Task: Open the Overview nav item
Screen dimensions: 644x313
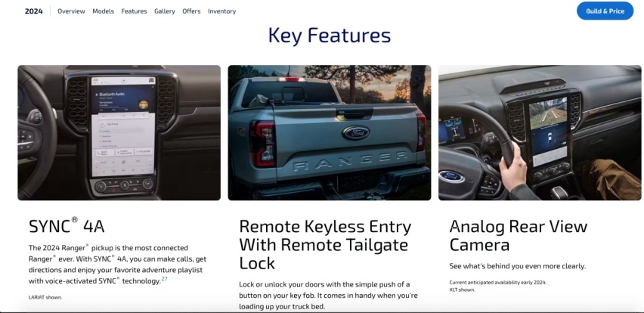Action: (x=71, y=11)
